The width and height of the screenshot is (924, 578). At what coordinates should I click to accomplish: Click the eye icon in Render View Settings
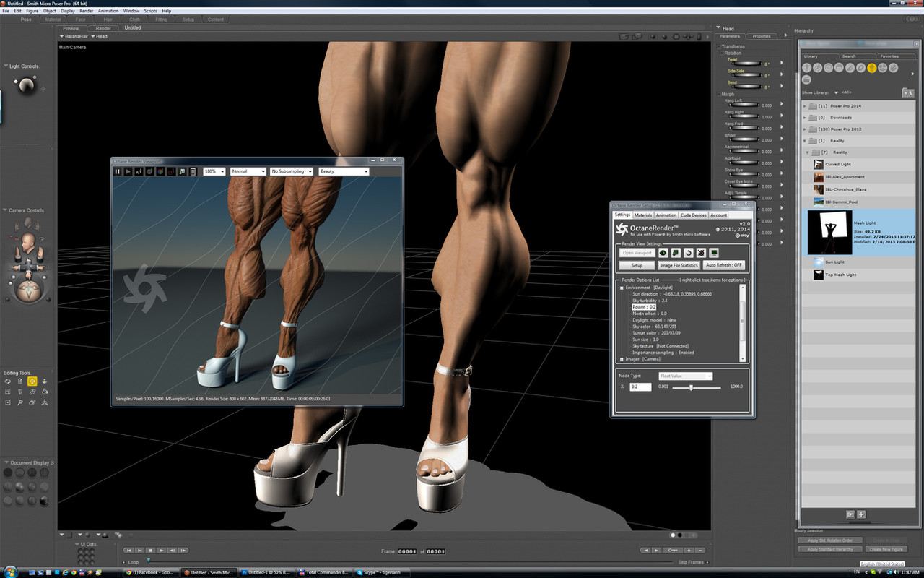click(663, 253)
